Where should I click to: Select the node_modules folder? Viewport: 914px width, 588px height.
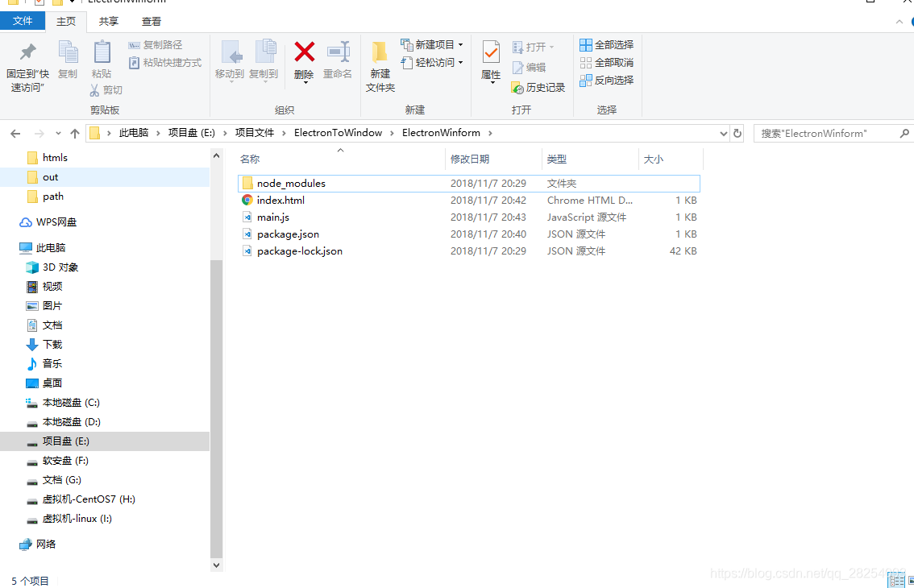click(x=469, y=184)
